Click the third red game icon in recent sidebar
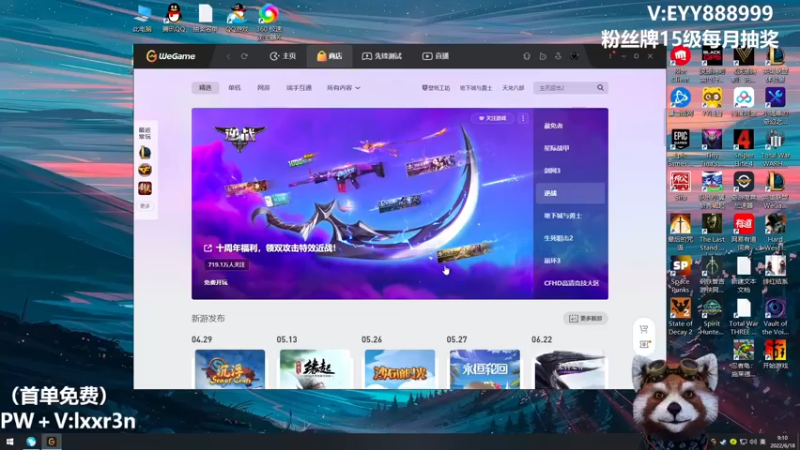 [145, 188]
